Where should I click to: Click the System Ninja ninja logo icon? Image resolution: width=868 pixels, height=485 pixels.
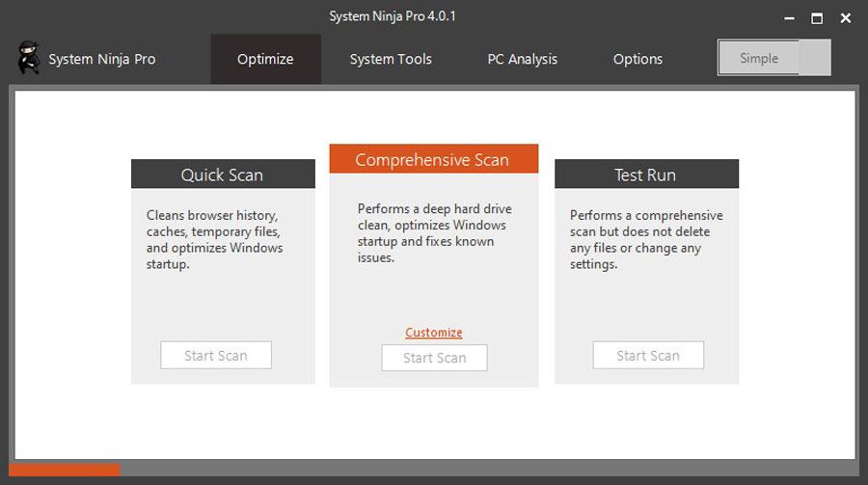point(28,58)
